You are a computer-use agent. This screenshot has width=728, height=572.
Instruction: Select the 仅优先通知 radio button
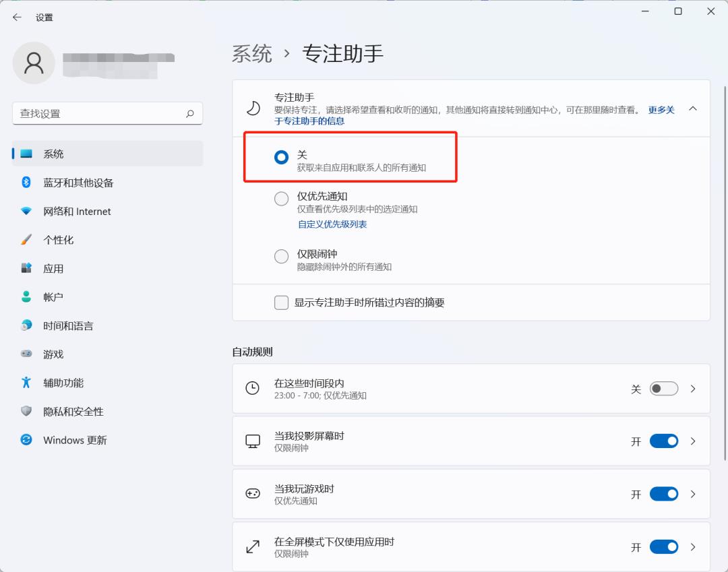[x=281, y=198]
